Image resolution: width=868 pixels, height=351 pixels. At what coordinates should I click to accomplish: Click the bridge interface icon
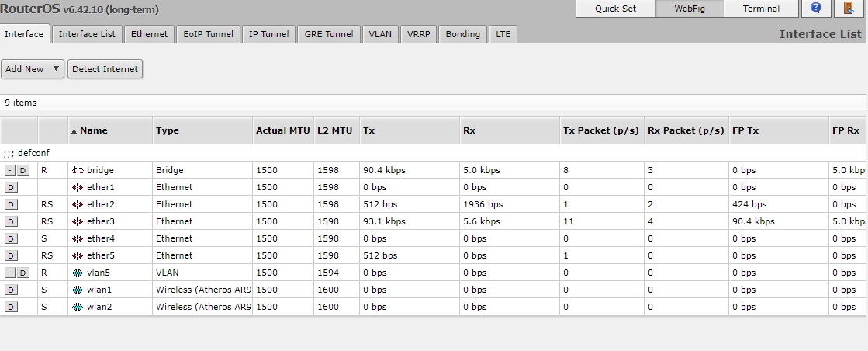coord(78,170)
